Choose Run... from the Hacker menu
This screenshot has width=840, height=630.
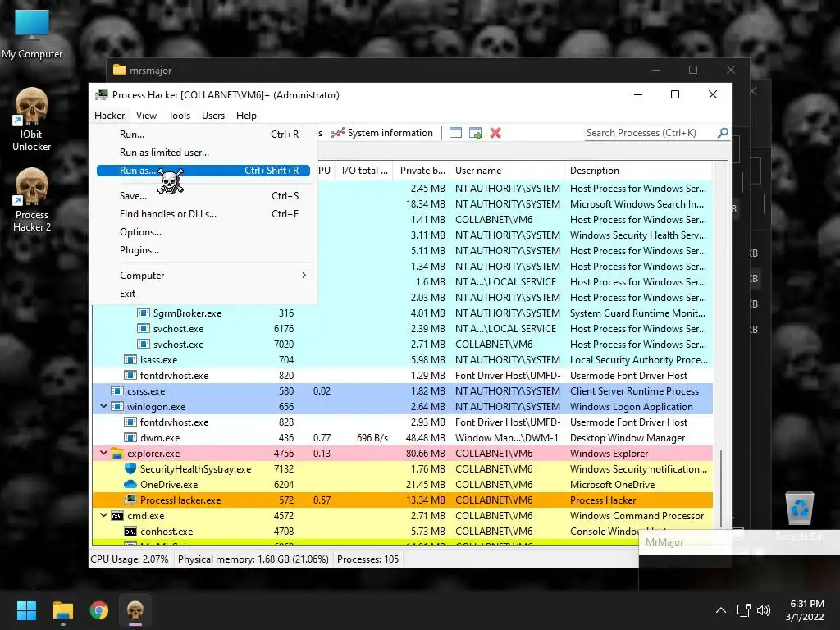tap(203, 135)
